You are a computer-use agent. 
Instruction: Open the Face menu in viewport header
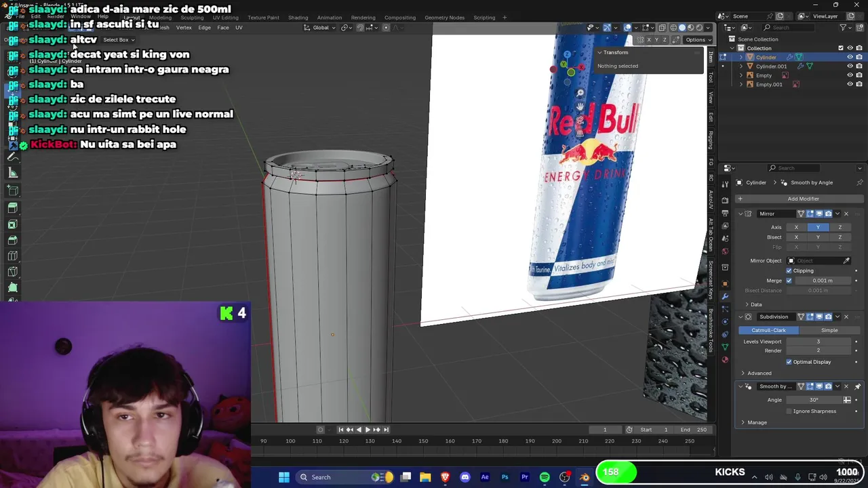pyautogui.click(x=223, y=28)
